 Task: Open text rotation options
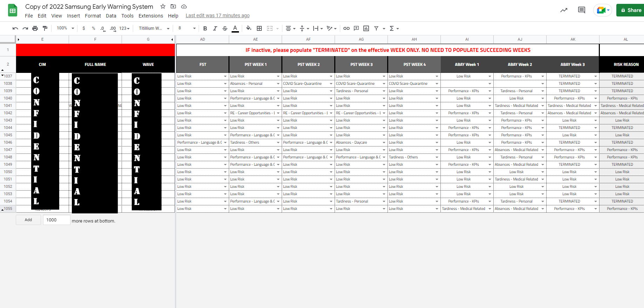click(331, 28)
